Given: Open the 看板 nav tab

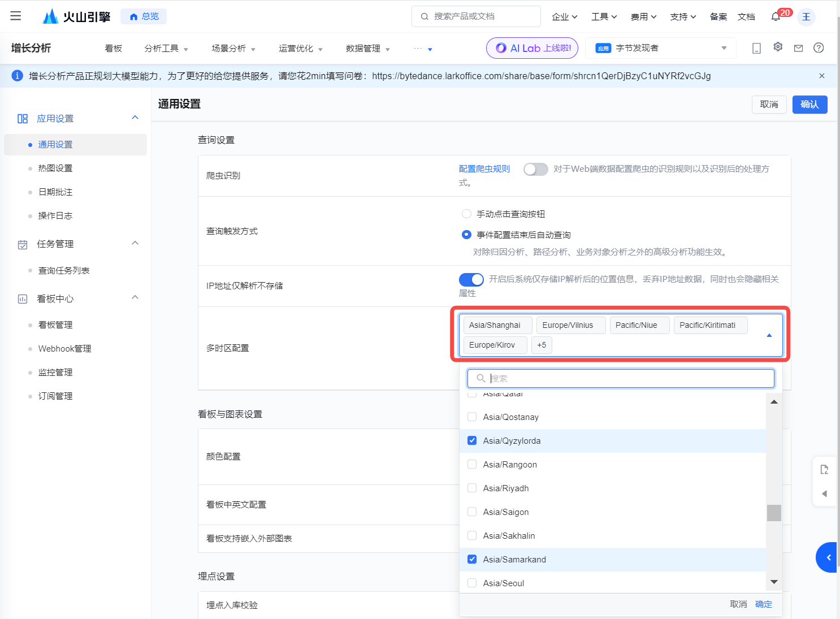Looking at the screenshot, I should click(x=114, y=49).
